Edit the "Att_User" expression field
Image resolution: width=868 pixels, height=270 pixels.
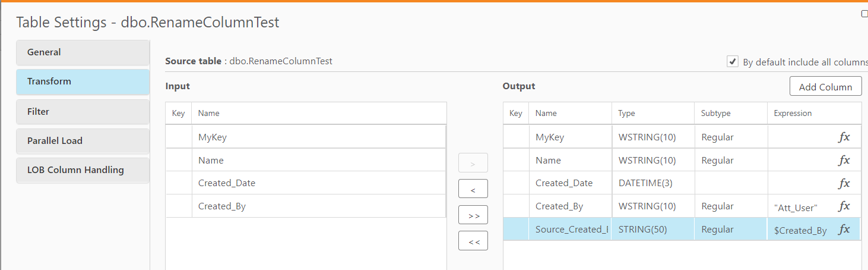[796, 208]
